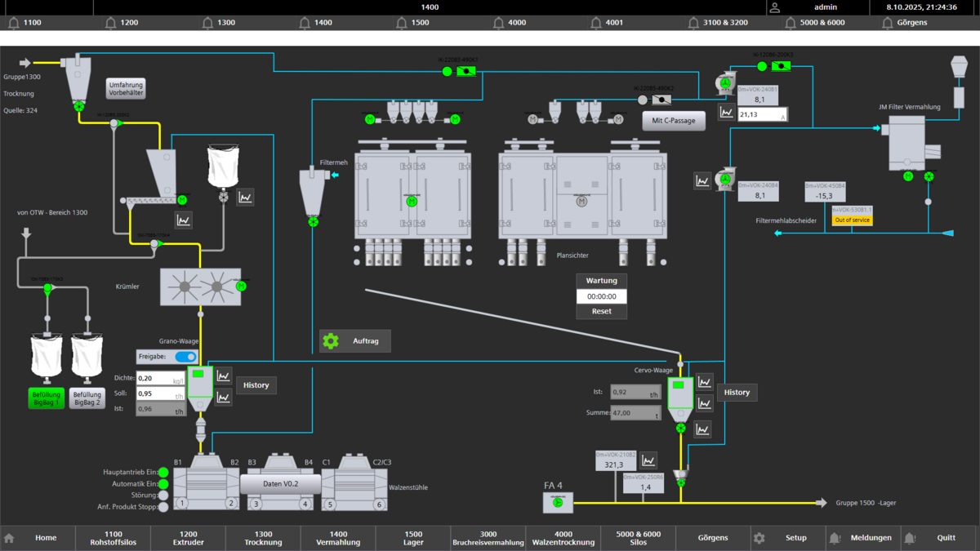This screenshot has height=551, width=980.
Task: Open the trend chart beside value 321,3
Action: click(648, 461)
